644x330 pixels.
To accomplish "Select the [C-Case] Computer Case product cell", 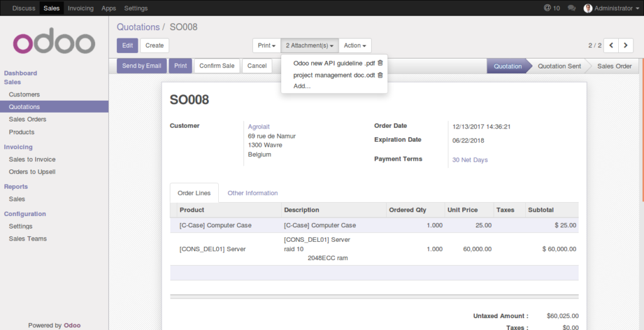I will (229, 225).
